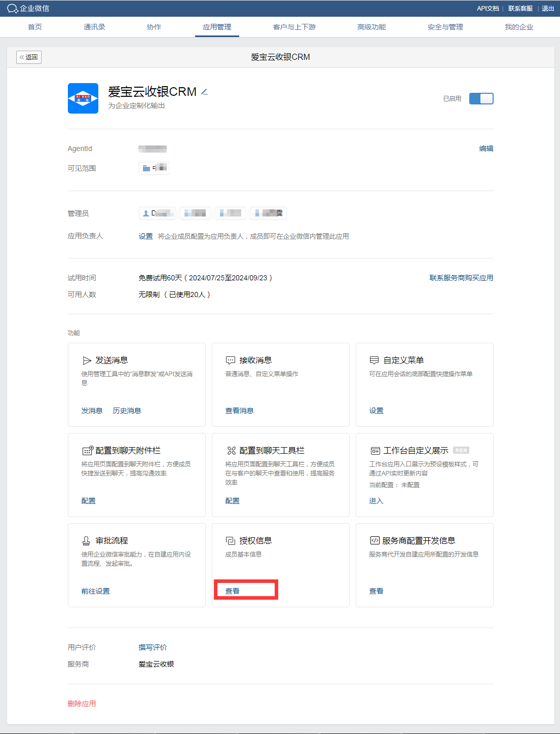Open the 首页 tab

35,27
